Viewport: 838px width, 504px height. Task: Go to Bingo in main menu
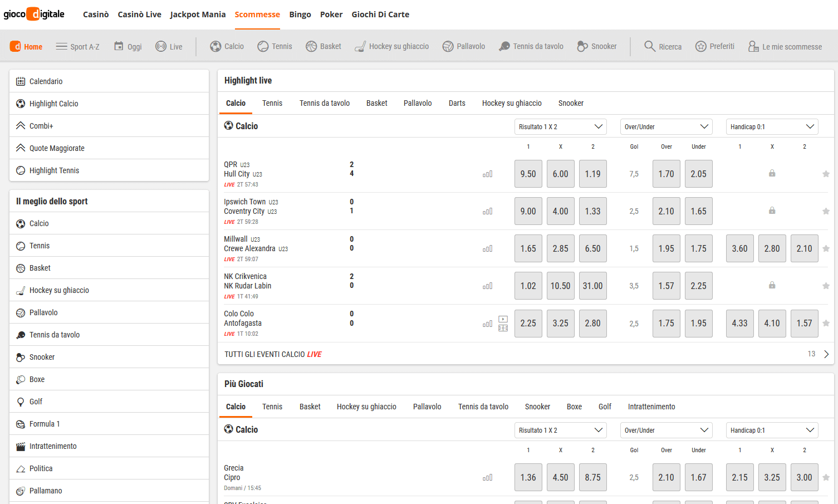point(300,14)
